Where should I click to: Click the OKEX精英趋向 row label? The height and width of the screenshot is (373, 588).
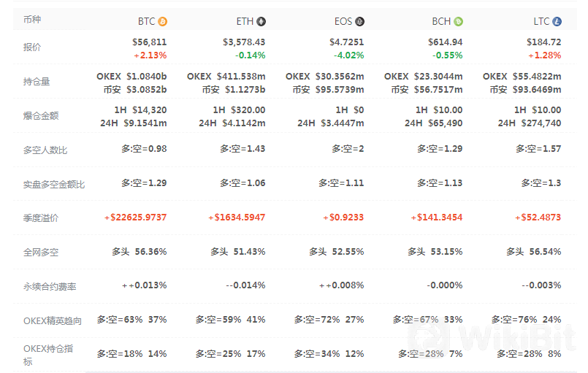pos(53,320)
